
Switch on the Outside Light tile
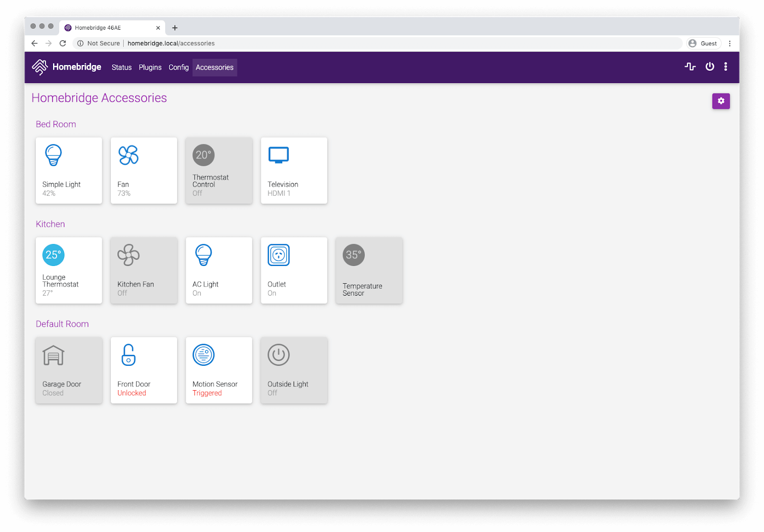[x=294, y=370]
